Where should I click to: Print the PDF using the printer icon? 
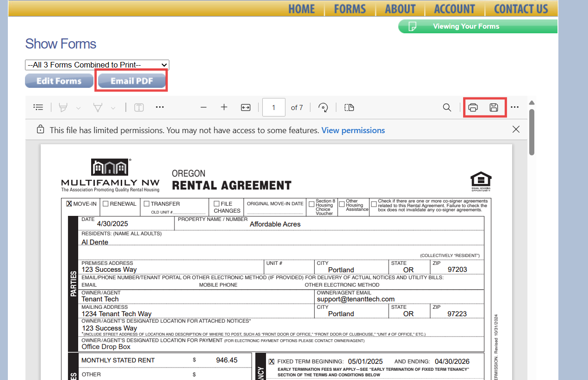473,107
